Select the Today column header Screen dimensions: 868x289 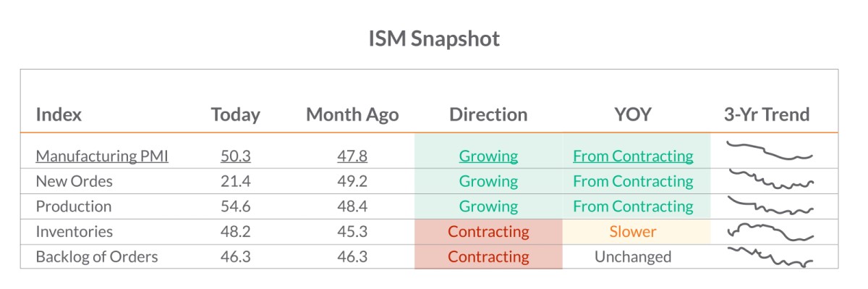pos(235,114)
